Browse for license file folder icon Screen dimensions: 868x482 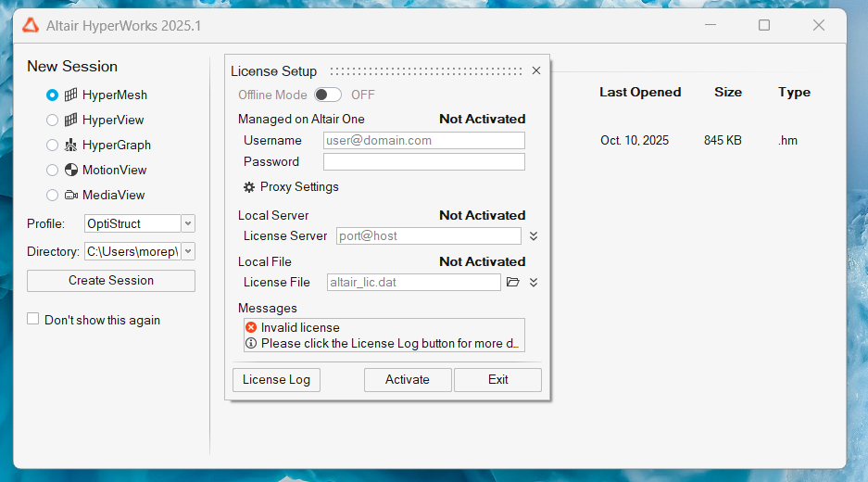[x=513, y=282]
